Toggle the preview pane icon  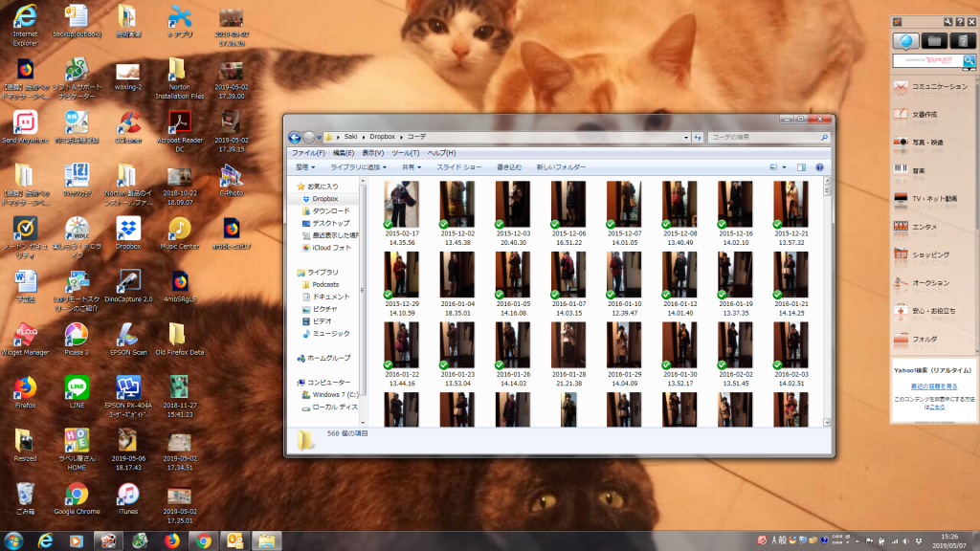pos(802,167)
